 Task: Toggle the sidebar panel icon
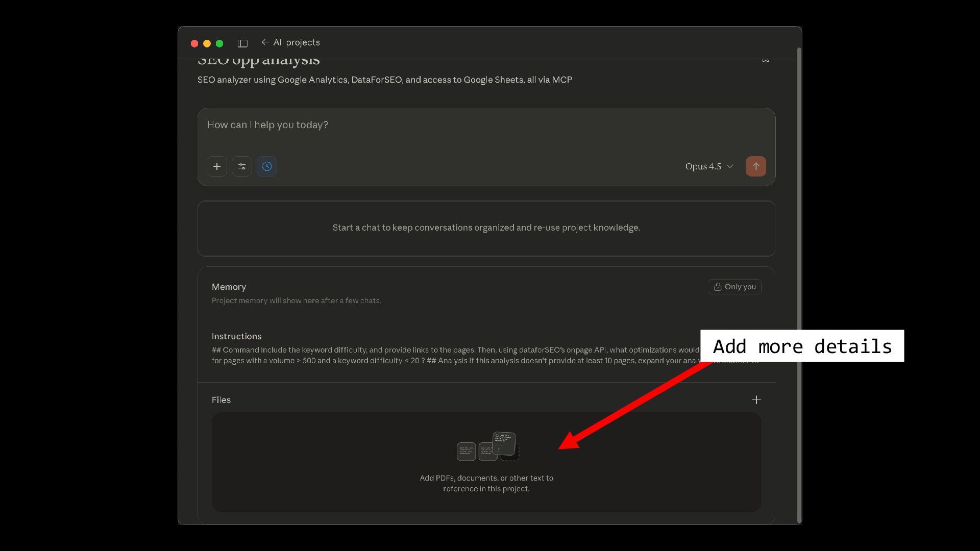coord(242,43)
